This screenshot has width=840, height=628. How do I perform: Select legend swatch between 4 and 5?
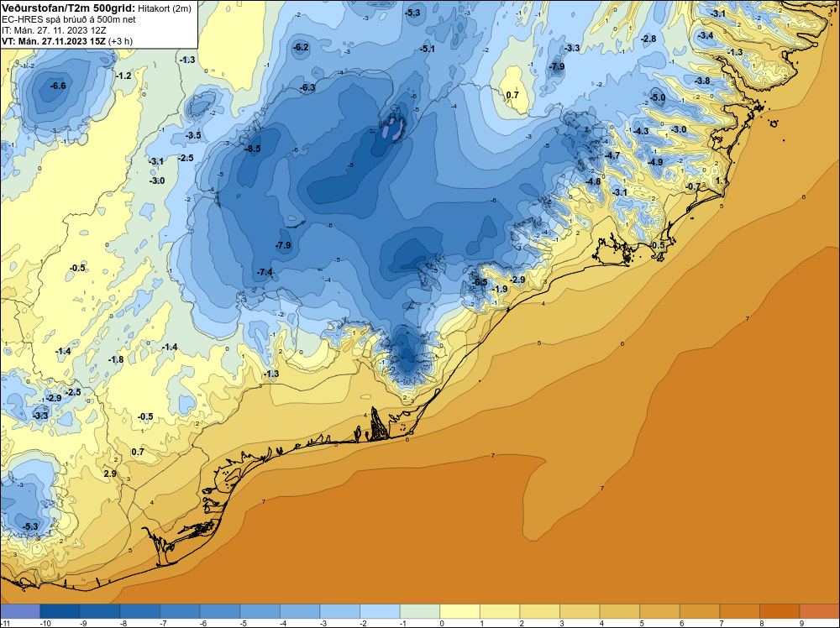[620, 611]
